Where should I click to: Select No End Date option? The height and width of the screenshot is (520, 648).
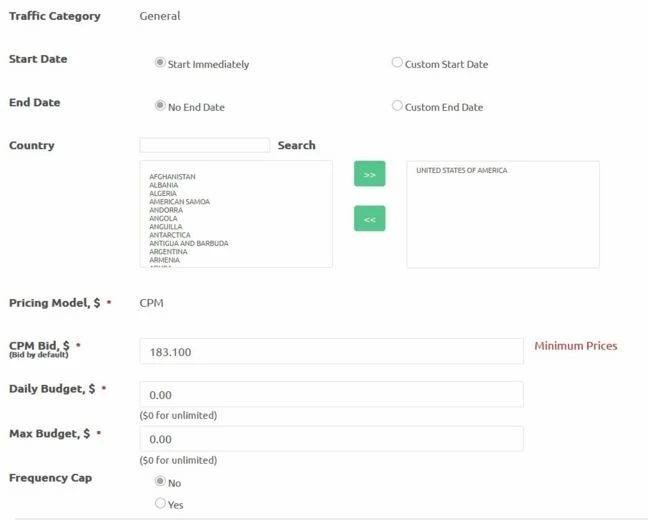(x=160, y=106)
